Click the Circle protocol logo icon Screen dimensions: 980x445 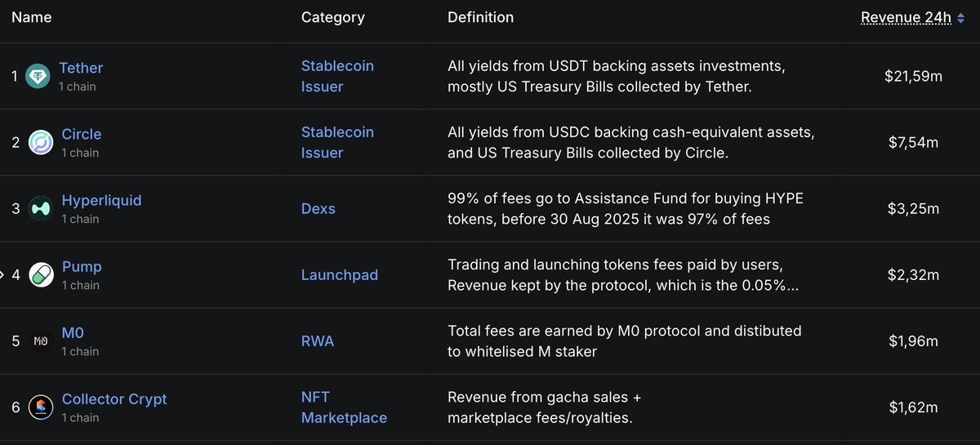[x=41, y=143]
